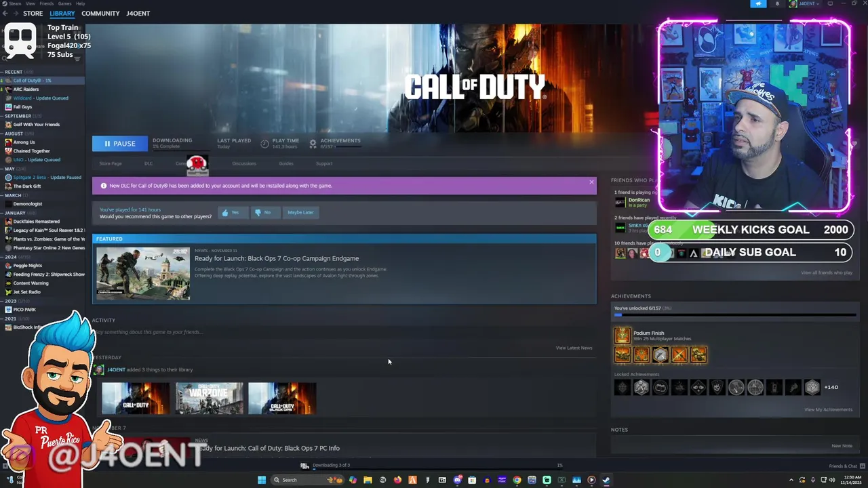Select Golf With Your Friends
868x488 pixels.
click(43, 125)
